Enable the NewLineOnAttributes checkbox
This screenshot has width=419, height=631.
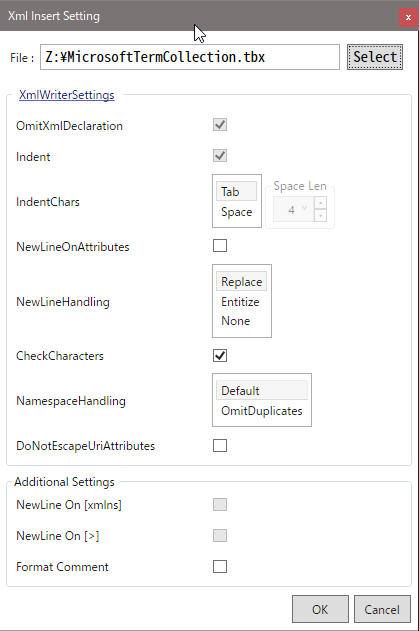pos(220,245)
